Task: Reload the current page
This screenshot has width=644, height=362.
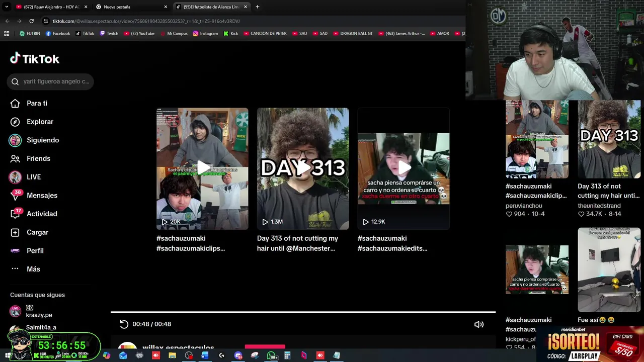Action: [31, 21]
